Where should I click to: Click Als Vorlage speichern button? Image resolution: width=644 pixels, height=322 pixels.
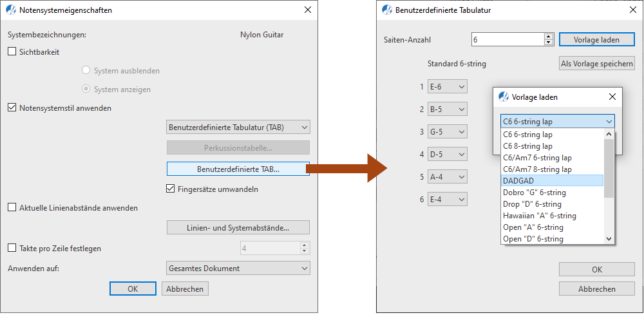click(x=596, y=63)
